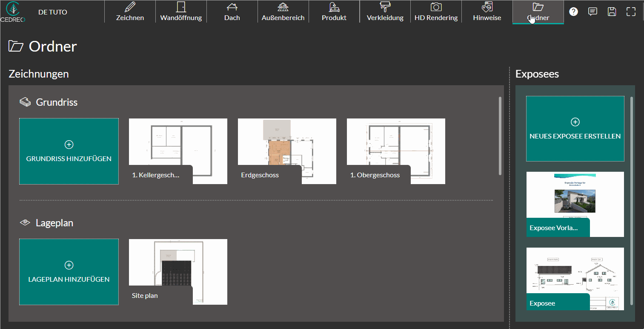Select the Wandöffnung door icon
The height and width of the screenshot is (329, 644).
[x=181, y=7]
